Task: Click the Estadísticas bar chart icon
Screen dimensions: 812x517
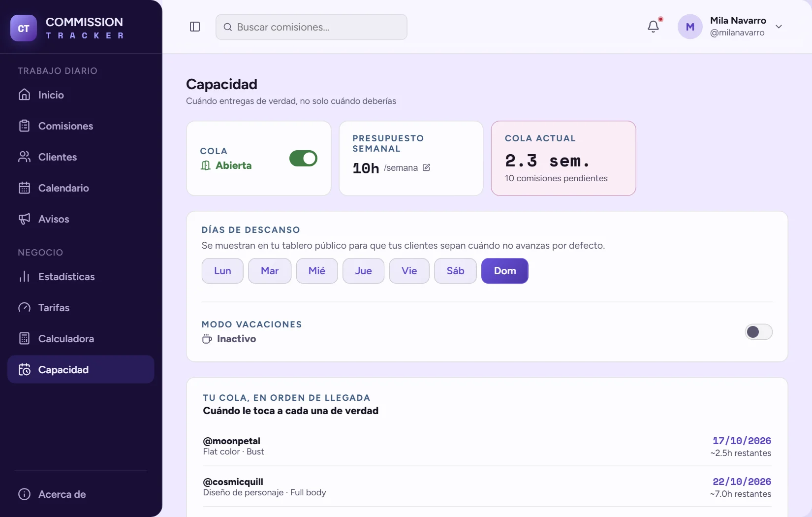Action: 24,276
